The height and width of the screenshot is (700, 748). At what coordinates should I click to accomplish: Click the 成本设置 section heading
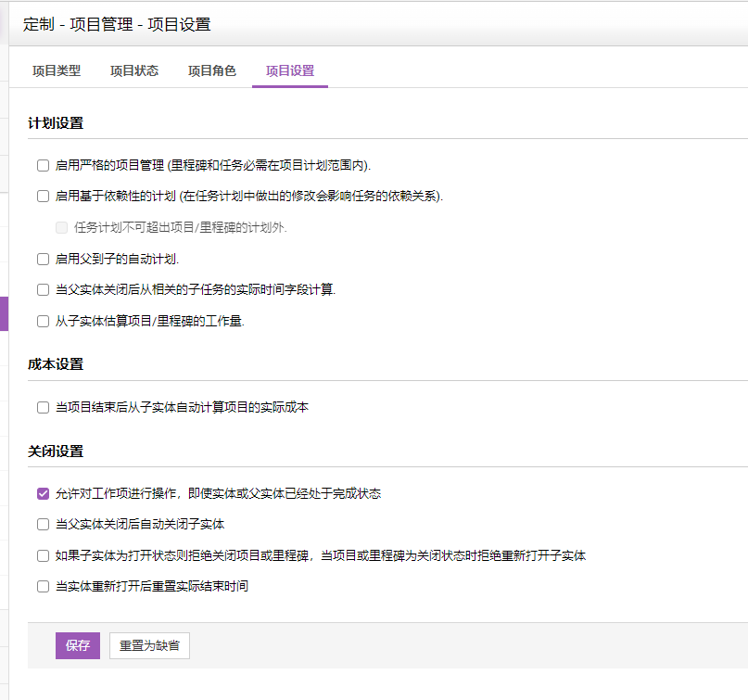[56, 364]
